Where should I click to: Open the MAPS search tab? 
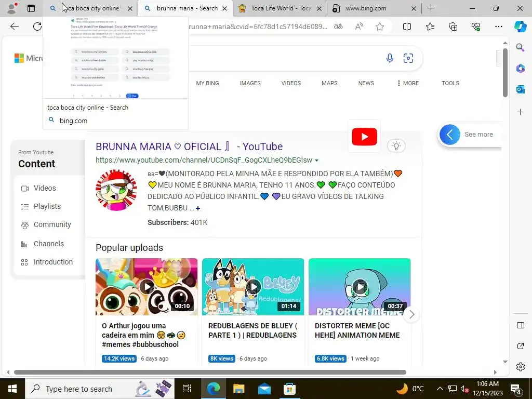pyautogui.click(x=329, y=83)
